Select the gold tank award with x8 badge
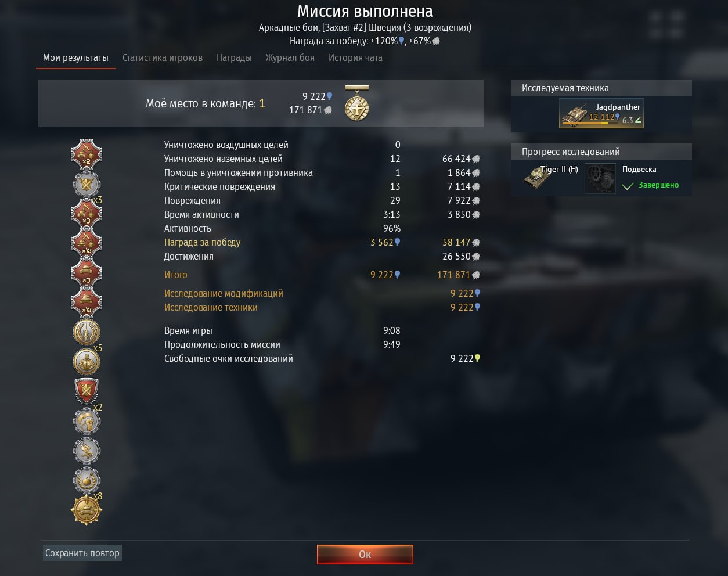728x576 pixels. point(87,510)
